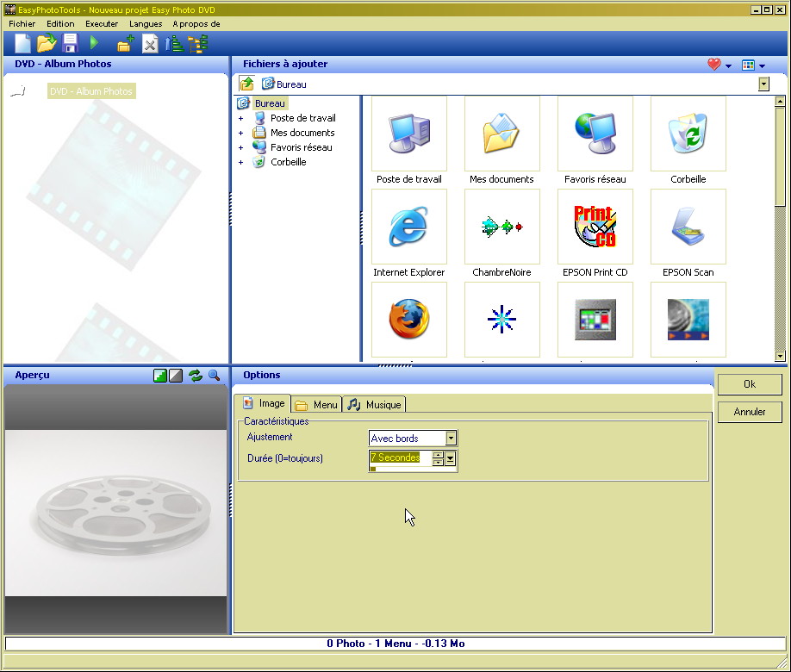Image resolution: width=791 pixels, height=672 pixels.
Task: Toggle the green preview mode square in Aperçu
Action: click(160, 376)
